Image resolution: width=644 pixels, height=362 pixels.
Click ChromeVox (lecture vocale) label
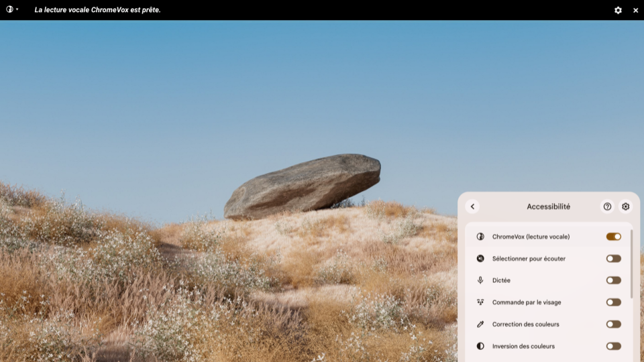coord(531,237)
